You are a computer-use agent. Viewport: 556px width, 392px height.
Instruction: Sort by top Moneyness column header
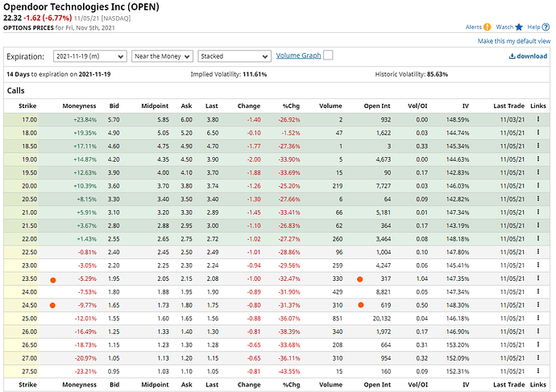click(x=79, y=106)
